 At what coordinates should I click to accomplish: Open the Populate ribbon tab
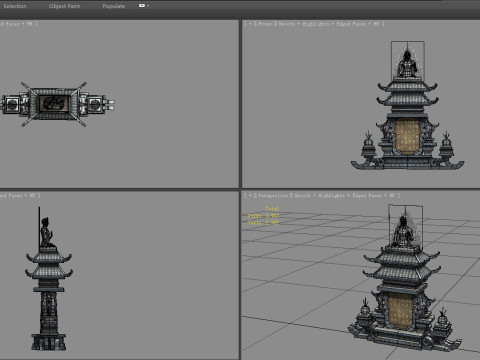point(114,6)
